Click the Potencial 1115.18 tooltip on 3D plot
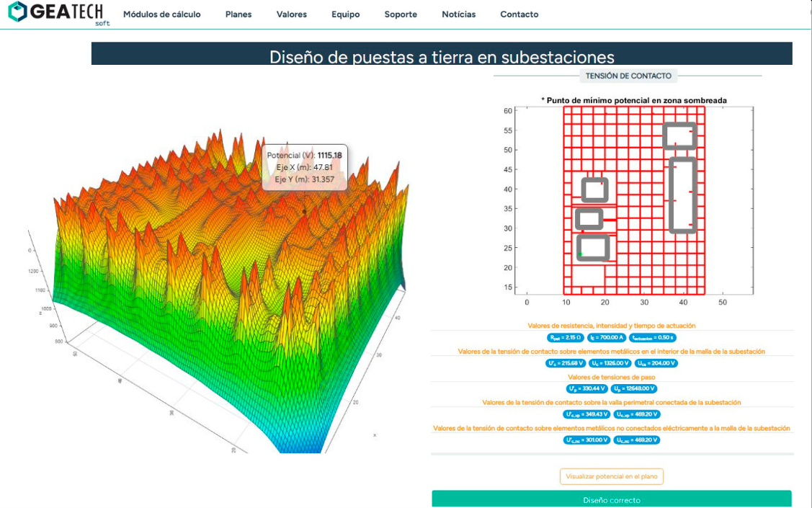This screenshot has height=508, width=812. 305,166
